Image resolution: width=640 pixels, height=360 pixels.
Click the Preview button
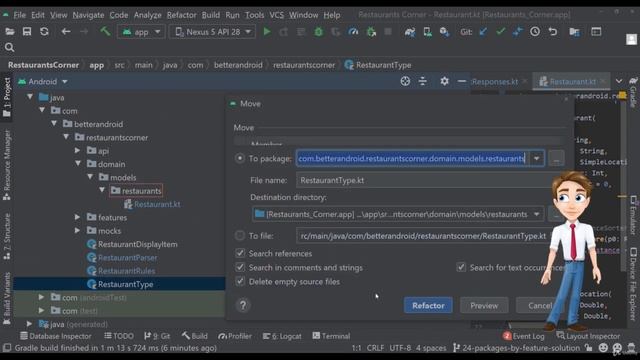point(484,305)
